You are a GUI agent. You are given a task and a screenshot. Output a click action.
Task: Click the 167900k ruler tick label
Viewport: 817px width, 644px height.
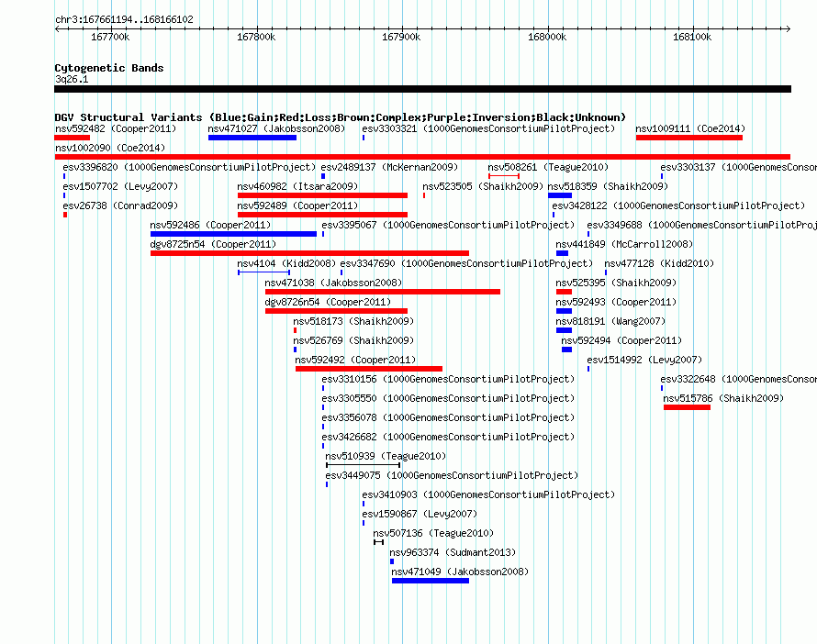(x=401, y=37)
